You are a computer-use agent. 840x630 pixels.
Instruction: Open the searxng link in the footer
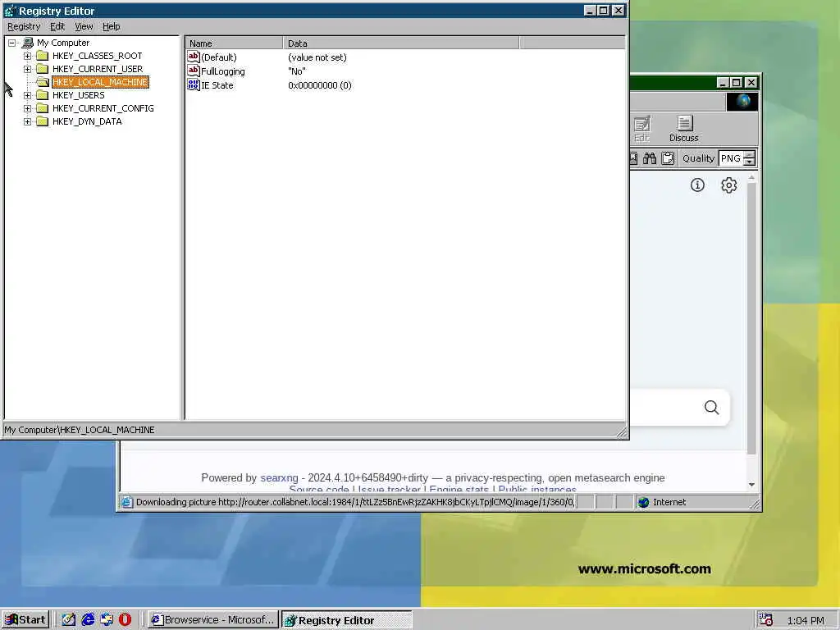click(279, 478)
